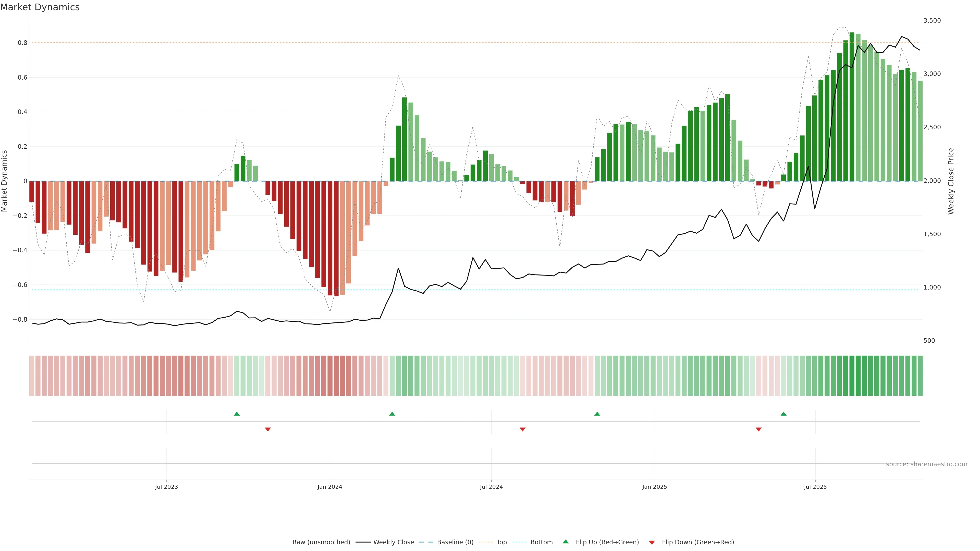
Task: Click the middle red flip-down triangle marker
Action: (522, 429)
